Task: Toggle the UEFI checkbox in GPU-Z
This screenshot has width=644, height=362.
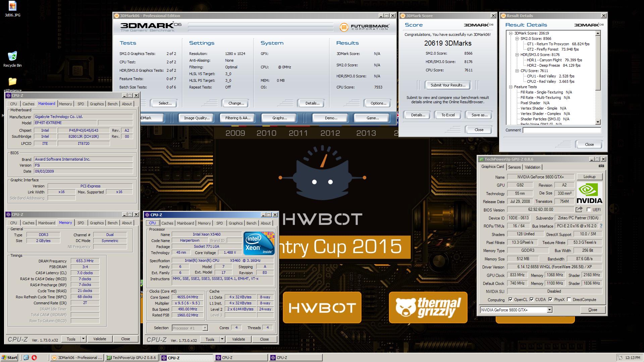Action: pyautogui.click(x=589, y=209)
